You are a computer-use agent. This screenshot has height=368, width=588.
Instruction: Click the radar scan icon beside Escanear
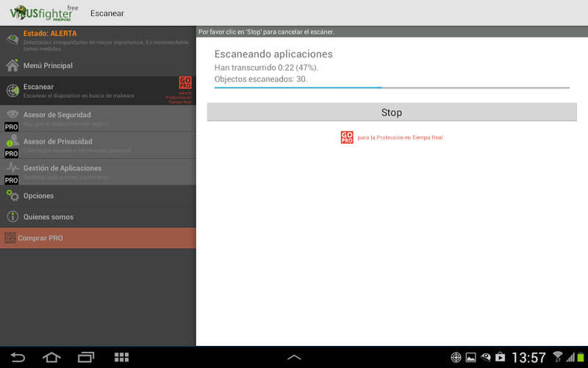tap(12, 91)
